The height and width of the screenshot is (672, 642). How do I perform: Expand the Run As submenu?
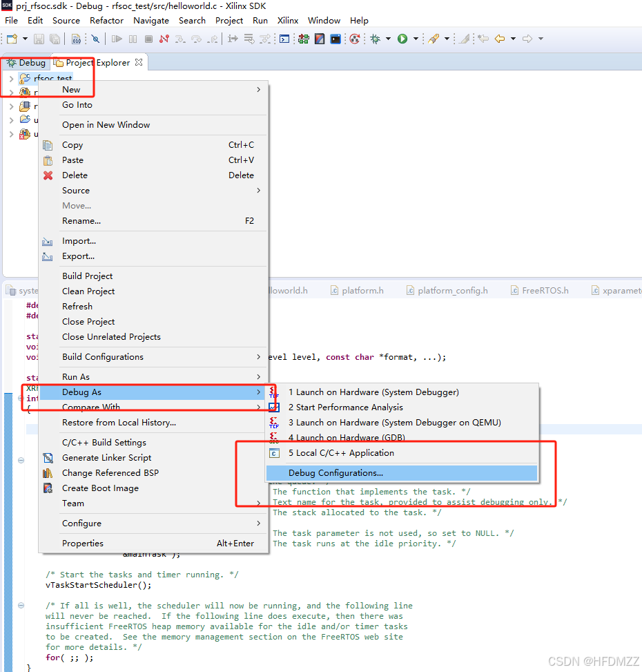coord(153,376)
